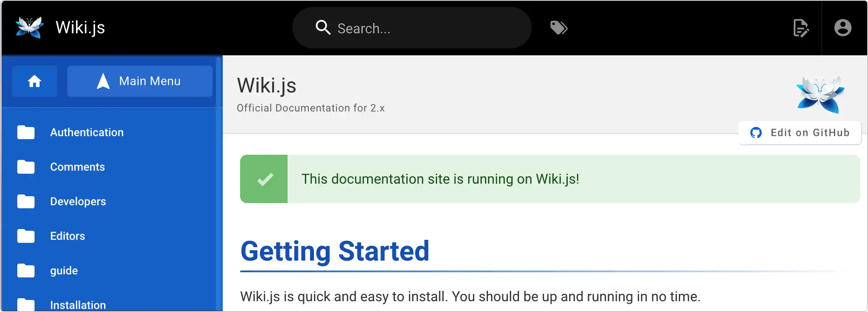Click the Editors folder icon
This screenshot has width=868, height=312.
(x=26, y=236)
